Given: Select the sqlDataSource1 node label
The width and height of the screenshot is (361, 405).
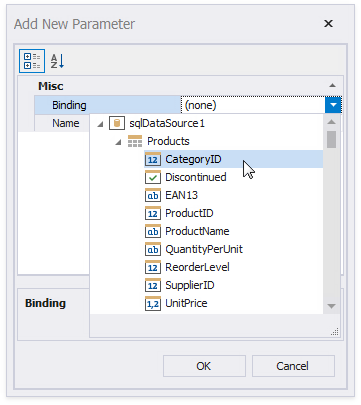Looking at the screenshot, I should pyautogui.click(x=167, y=123).
